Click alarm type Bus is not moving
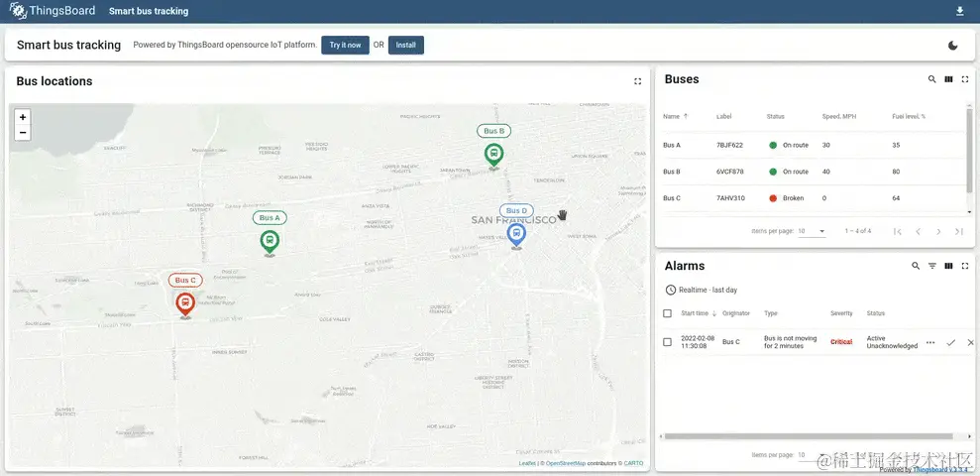 pos(790,342)
